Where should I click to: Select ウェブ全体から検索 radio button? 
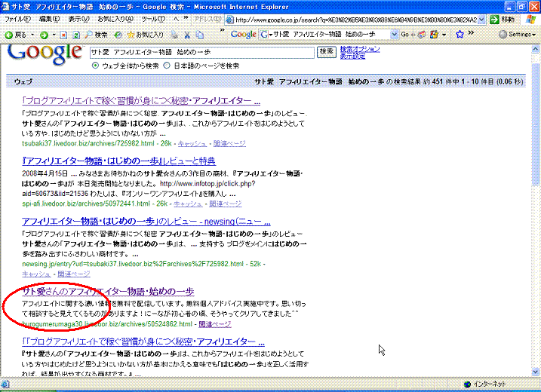point(95,66)
